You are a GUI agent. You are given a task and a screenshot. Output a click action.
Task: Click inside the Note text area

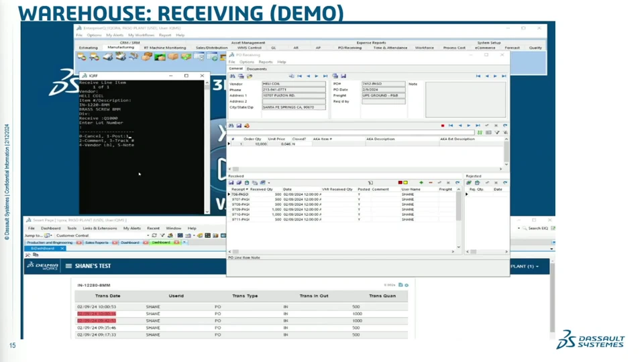[466, 99]
